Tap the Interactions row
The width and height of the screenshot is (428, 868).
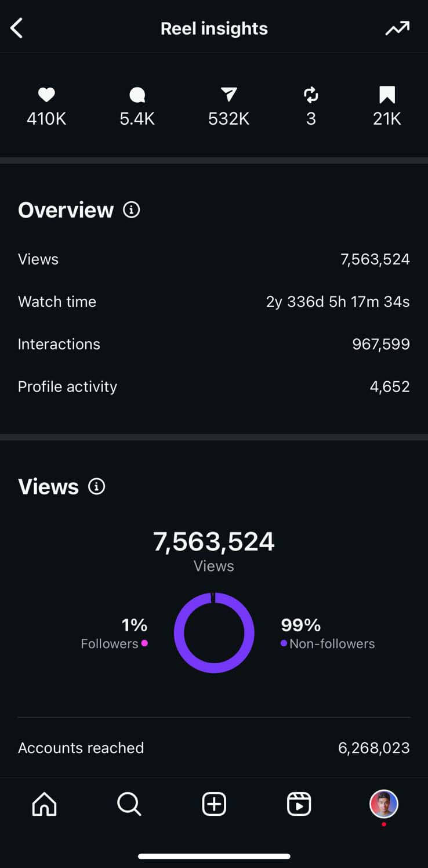(214, 344)
